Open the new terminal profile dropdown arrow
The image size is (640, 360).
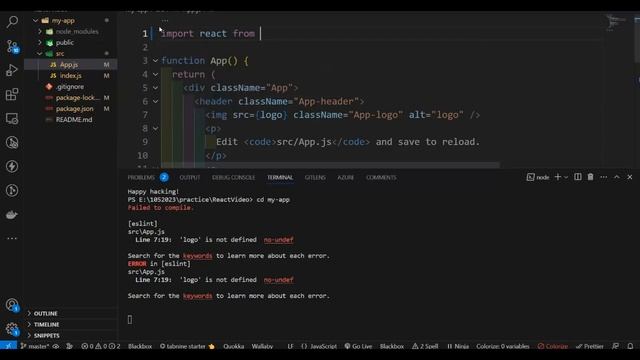pyautogui.click(x=566, y=177)
